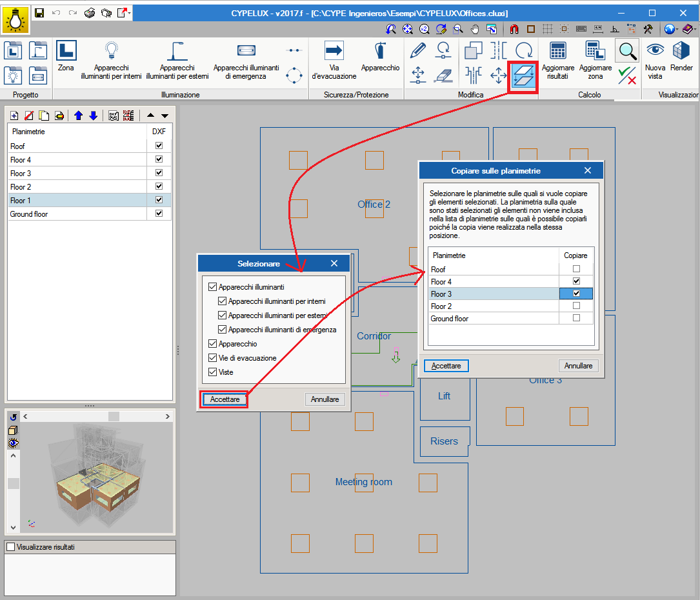Image resolution: width=700 pixels, height=600 pixels.
Task: Click the black up triangle in Planimetrie toolbar
Action: coord(150,115)
